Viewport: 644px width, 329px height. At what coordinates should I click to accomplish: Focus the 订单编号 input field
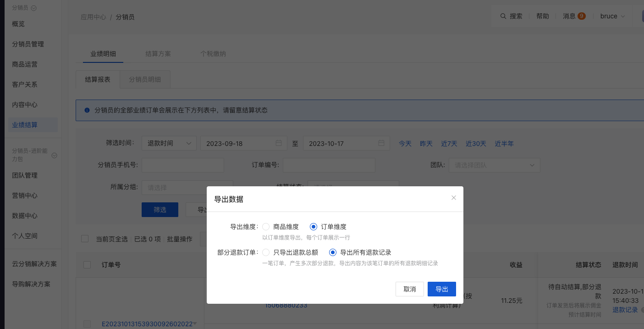pyautogui.click(x=329, y=165)
